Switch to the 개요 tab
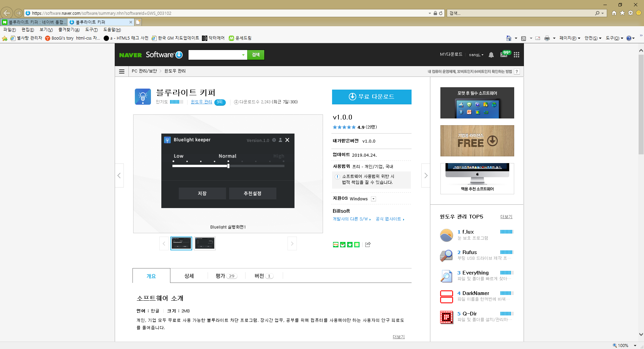644x349 pixels. click(x=151, y=276)
